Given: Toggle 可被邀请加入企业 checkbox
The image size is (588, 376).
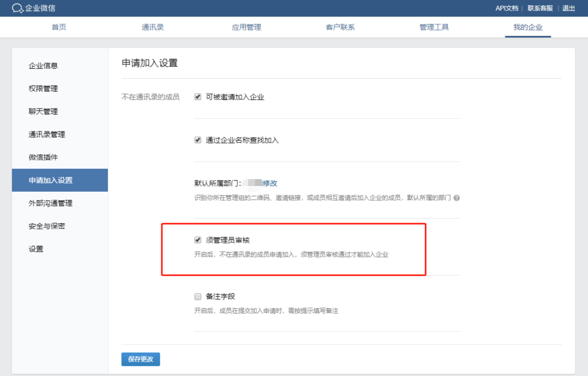Looking at the screenshot, I should [x=198, y=97].
